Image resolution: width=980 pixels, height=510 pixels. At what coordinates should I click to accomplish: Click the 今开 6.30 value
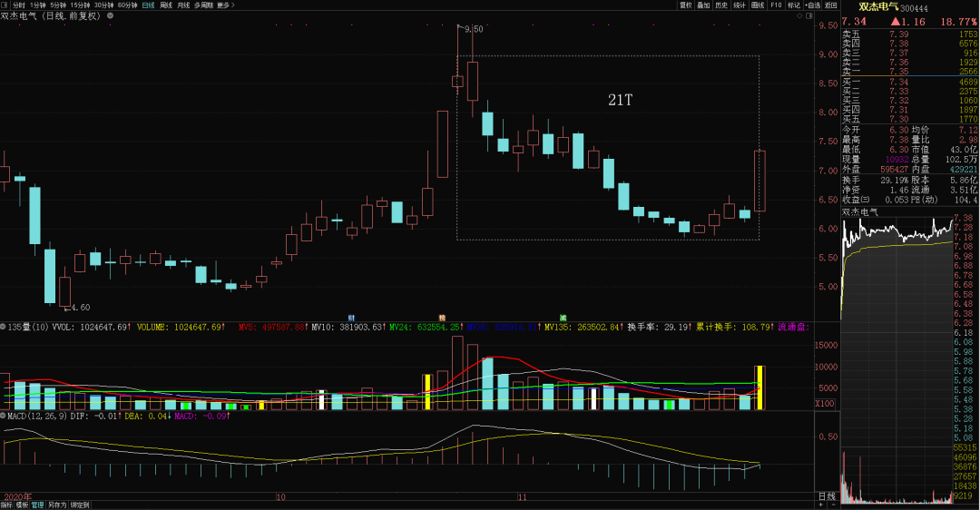[x=898, y=130]
